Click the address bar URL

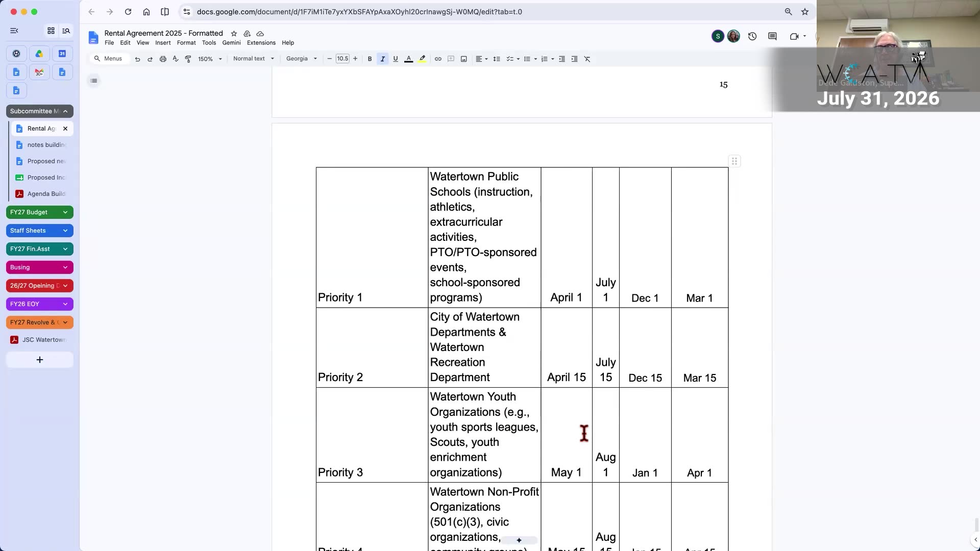coord(359,12)
